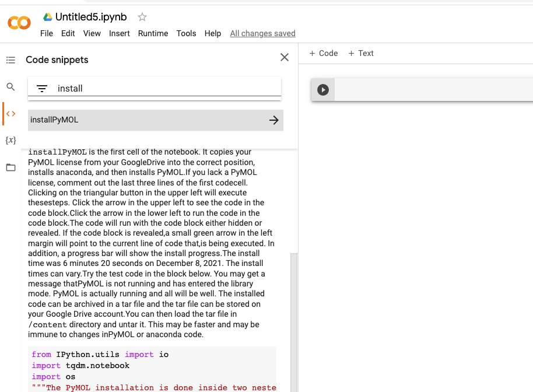Image resolution: width=533 pixels, height=392 pixels.
Task: Click the snippets panel vertical scrollbar
Action: (294, 323)
